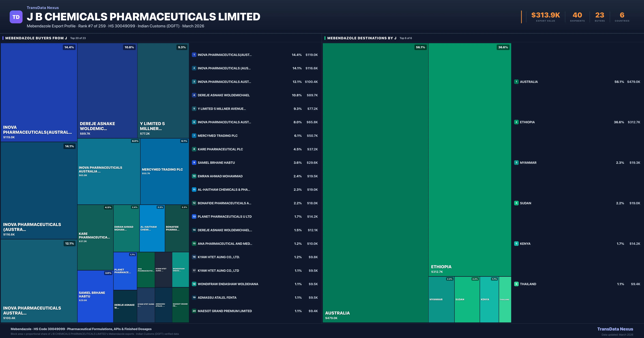Click badge 4 next to Sudan
Image resolution: width=644 pixels, height=338 pixels.
[x=516, y=203]
